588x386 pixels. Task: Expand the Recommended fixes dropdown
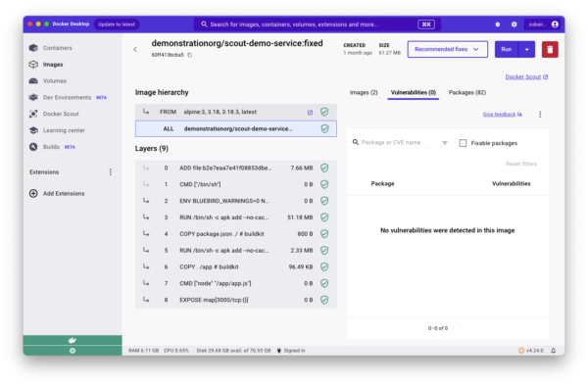[448, 49]
